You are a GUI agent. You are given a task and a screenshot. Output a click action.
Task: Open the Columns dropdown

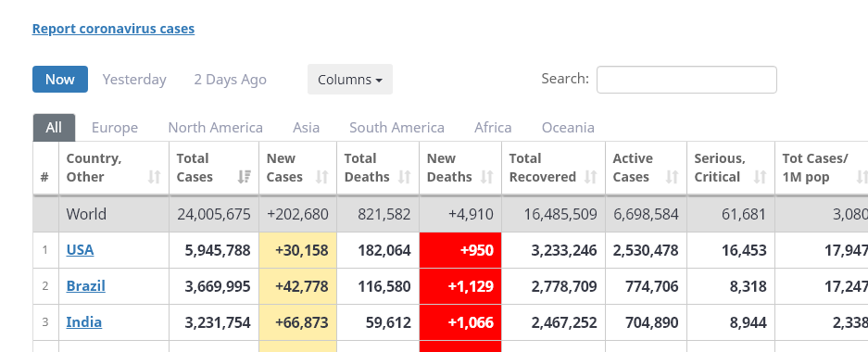click(x=350, y=79)
